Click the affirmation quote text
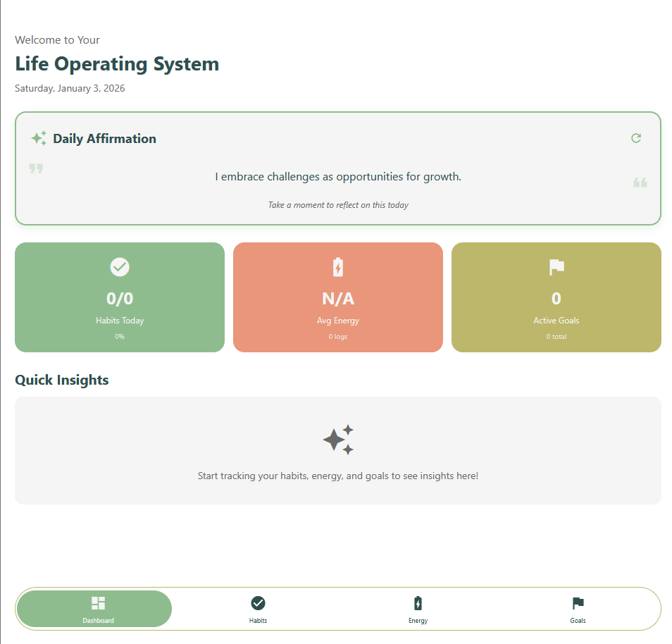672x644 pixels. (338, 176)
